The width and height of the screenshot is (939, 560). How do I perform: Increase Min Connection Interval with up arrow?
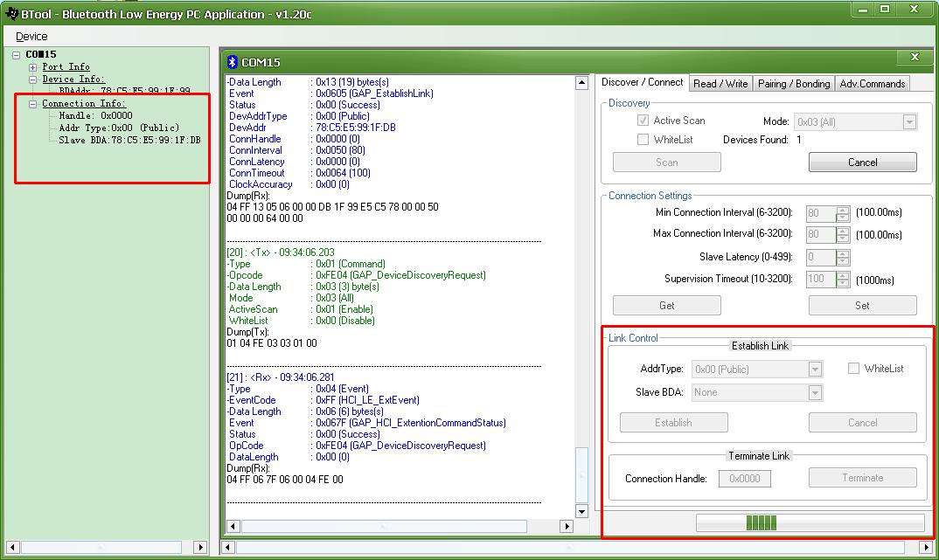point(843,210)
